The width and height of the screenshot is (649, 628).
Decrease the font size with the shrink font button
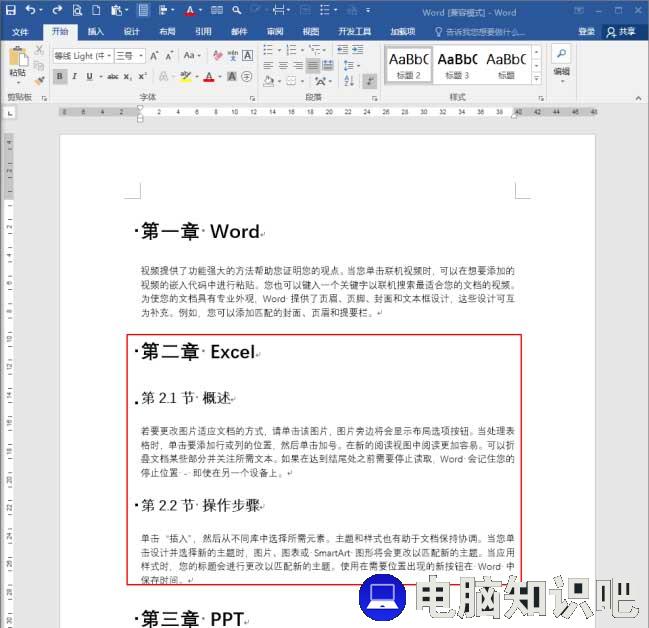(169, 55)
